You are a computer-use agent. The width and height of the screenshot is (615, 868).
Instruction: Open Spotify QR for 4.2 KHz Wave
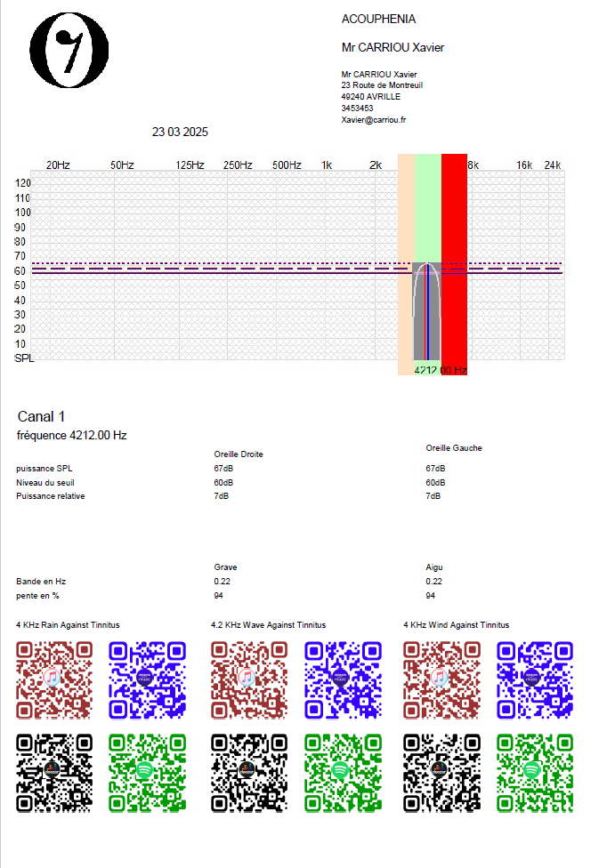343,773
